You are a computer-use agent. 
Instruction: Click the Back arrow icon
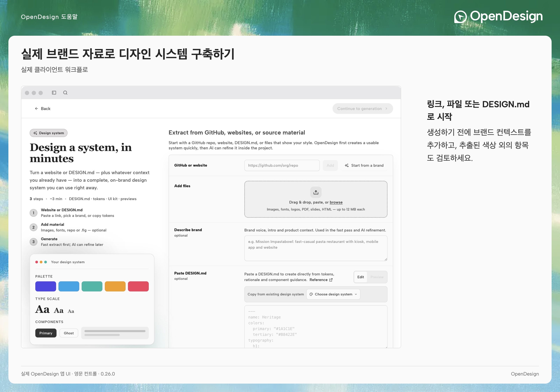pyautogui.click(x=36, y=108)
